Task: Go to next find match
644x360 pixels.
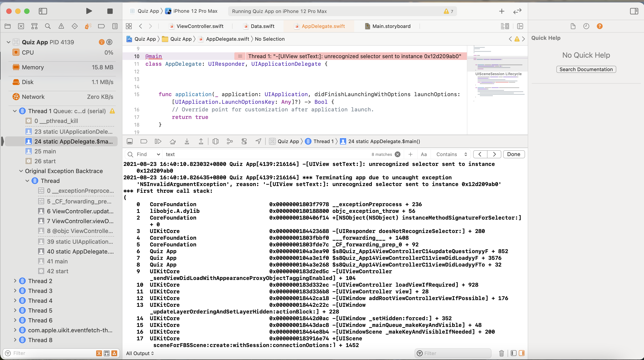Action: click(494, 154)
